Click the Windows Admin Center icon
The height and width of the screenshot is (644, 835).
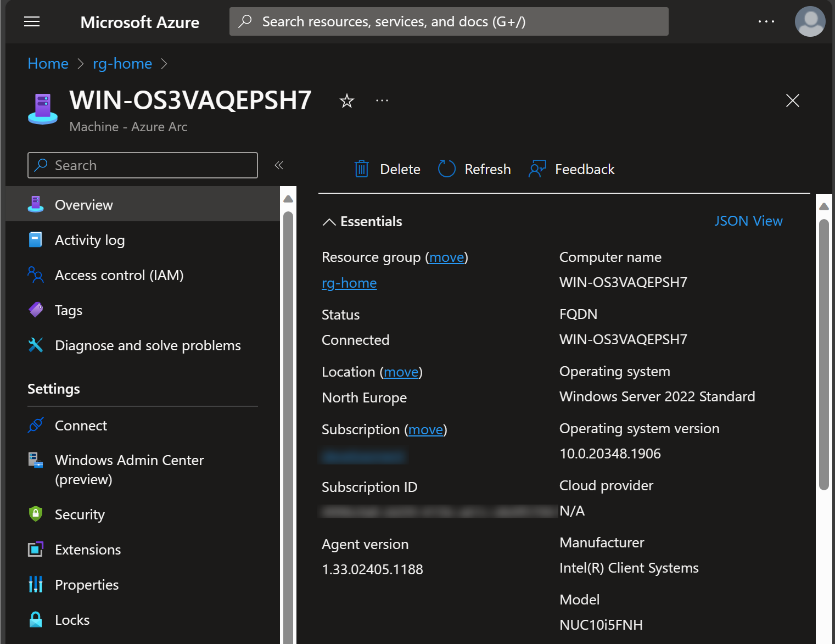pos(36,460)
